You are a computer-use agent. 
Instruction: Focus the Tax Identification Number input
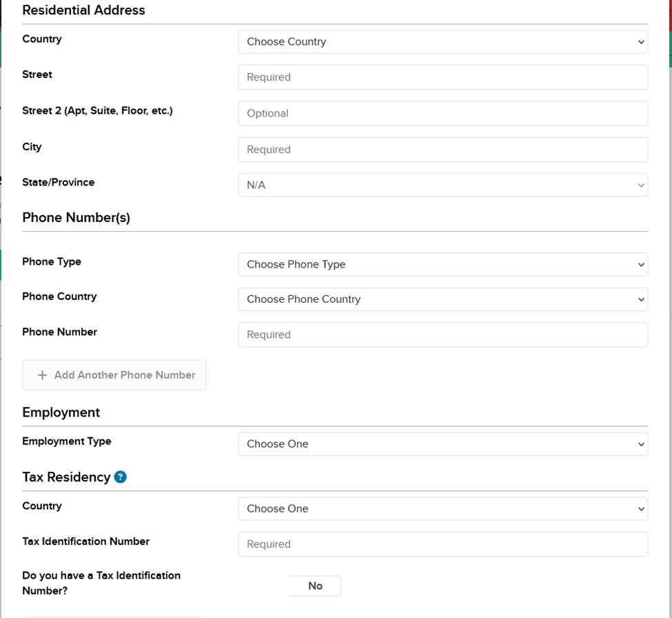click(442, 544)
